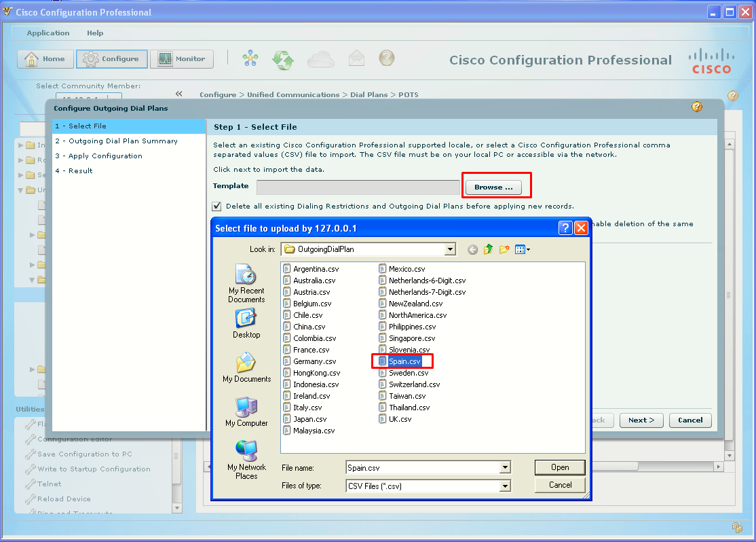This screenshot has height=542, width=756.
Task: Click Open in the file dialog
Action: (560, 467)
